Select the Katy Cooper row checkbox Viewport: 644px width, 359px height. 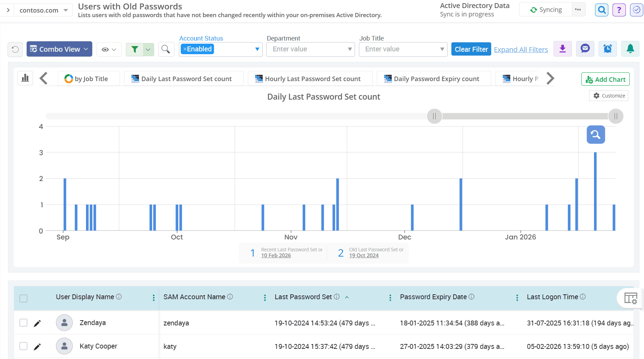coord(23,346)
